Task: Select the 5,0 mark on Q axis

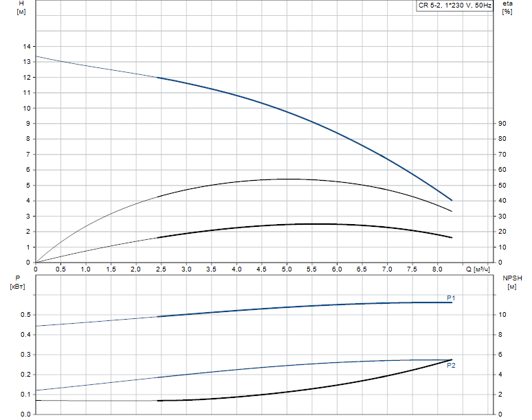Action: (x=287, y=269)
